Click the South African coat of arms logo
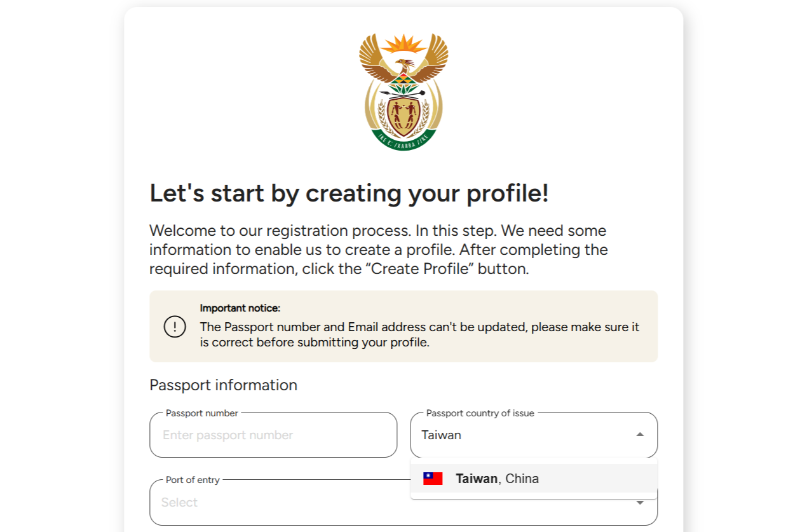The image size is (807, 532). [x=403, y=92]
